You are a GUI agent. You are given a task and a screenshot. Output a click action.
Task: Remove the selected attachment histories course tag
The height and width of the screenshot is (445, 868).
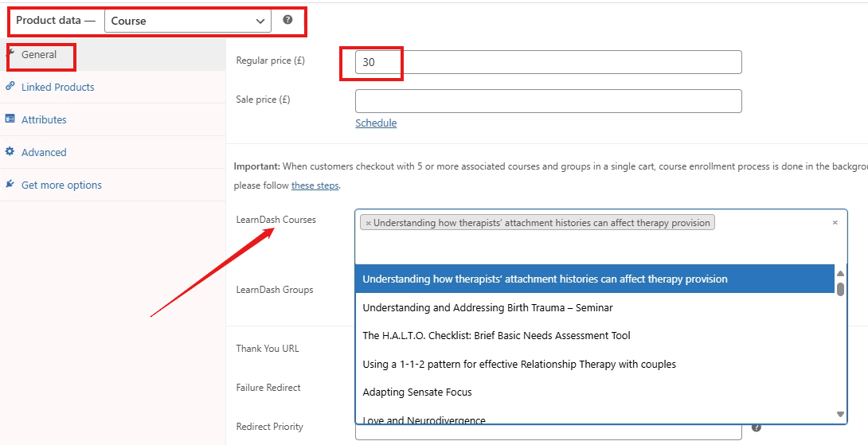368,223
